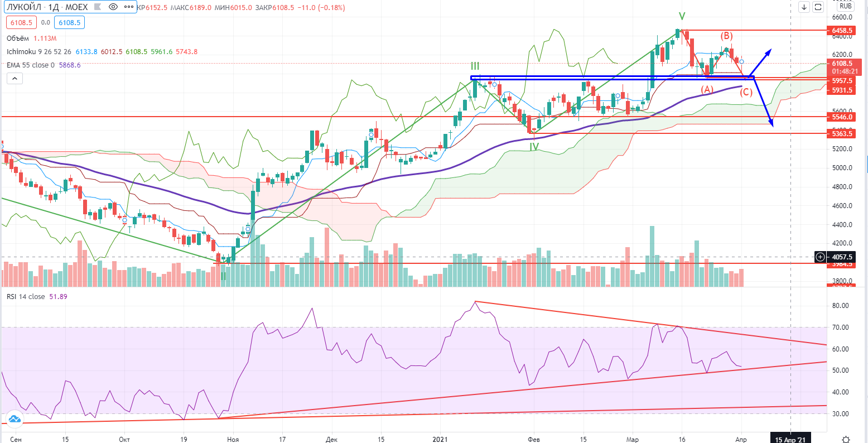
Task: Select the Ichimoku 9 26 52 26 indicator label
Action: 39,52
